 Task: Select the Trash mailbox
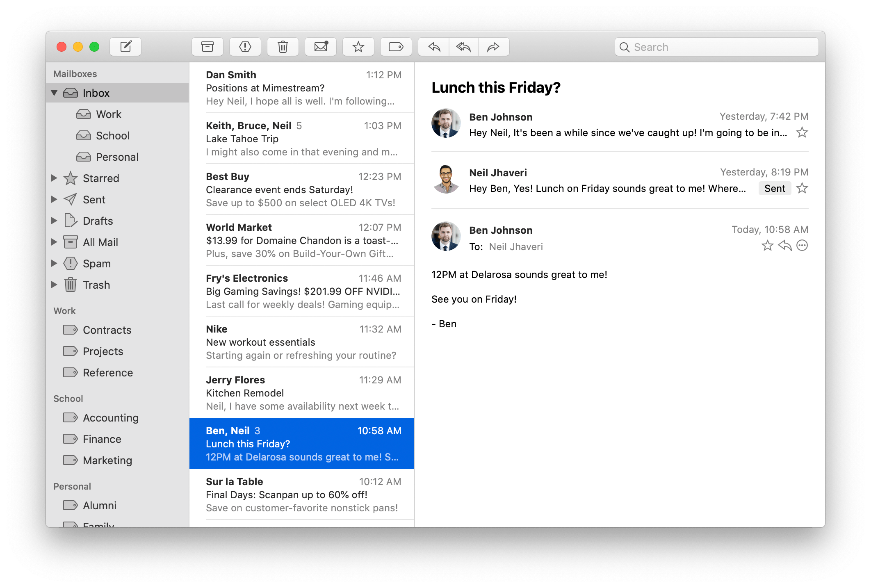pos(118,285)
